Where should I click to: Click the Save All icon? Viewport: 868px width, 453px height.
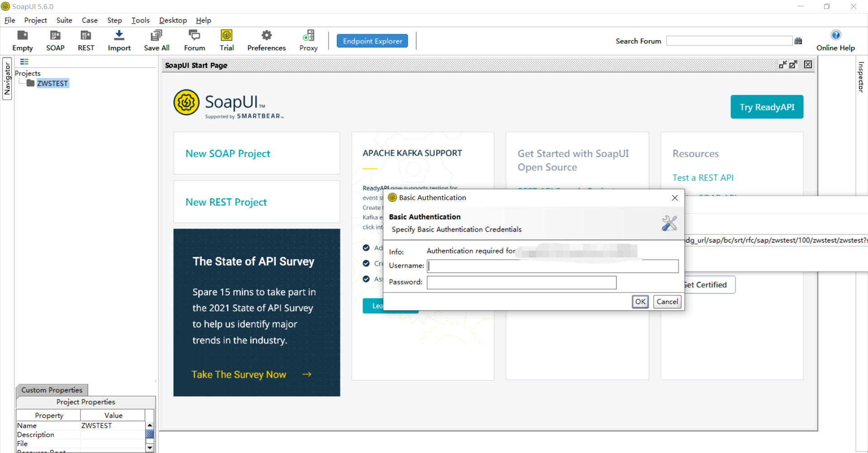coord(156,40)
